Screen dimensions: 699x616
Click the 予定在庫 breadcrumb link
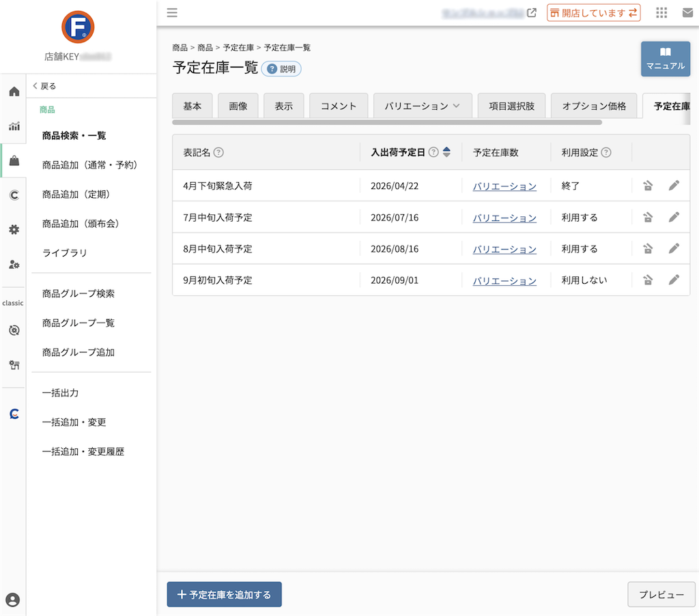[x=238, y=48]
